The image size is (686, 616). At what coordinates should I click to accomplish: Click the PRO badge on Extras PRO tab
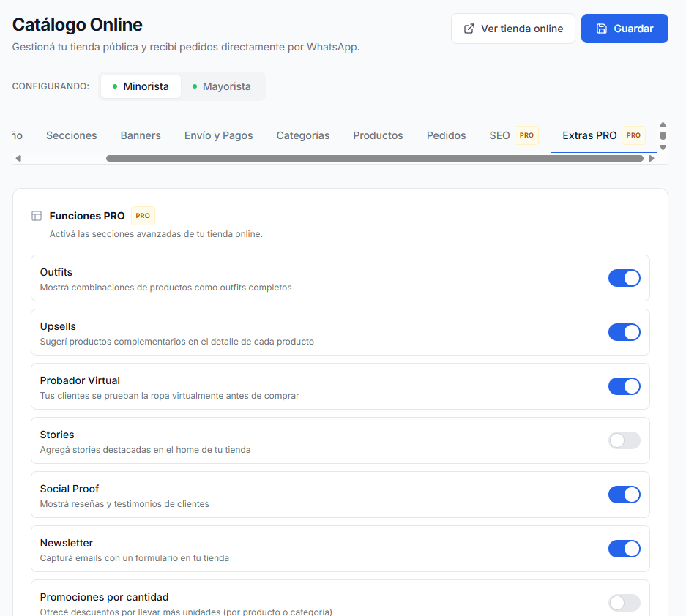(633, 135)
